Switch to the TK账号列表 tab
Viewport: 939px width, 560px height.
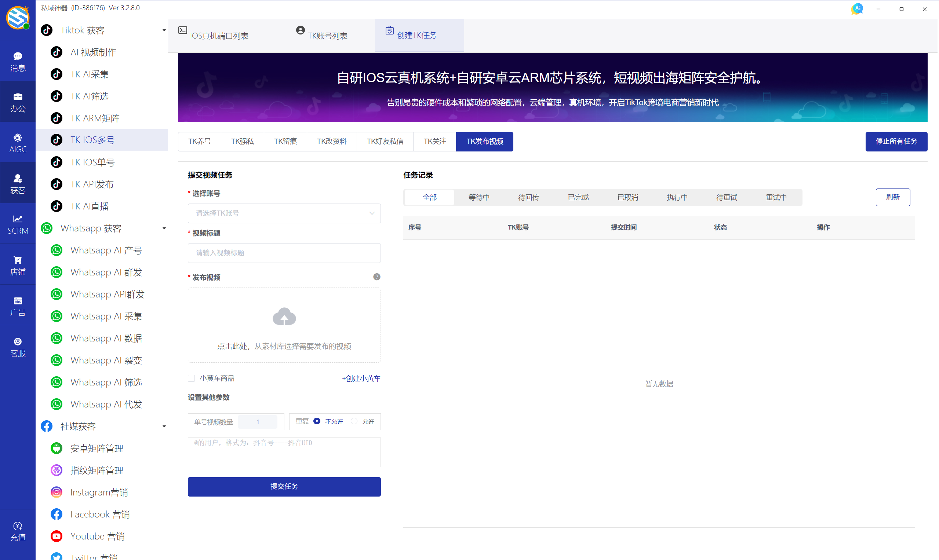coord(322,35)
